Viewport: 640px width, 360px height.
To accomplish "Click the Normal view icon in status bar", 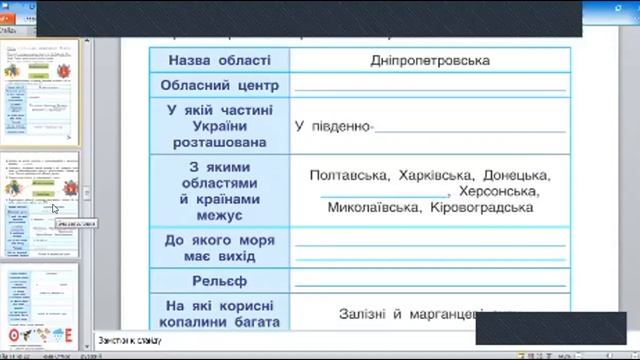I will pos(522,356).
